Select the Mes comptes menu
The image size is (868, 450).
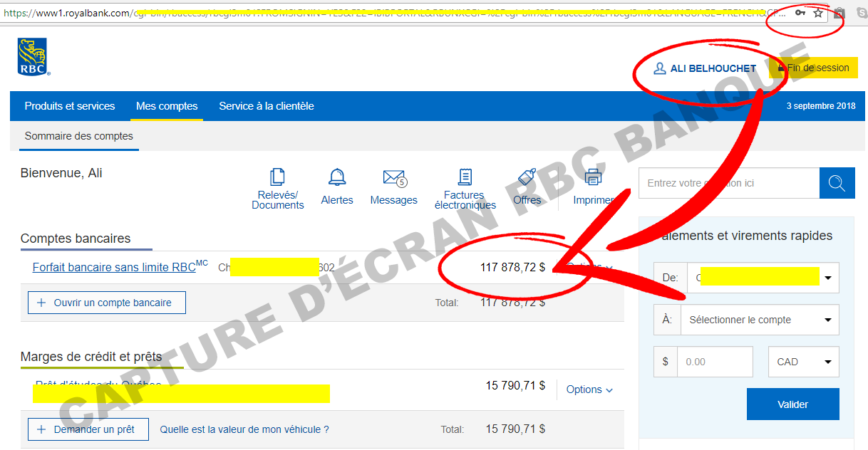click(x=167, y=106)
